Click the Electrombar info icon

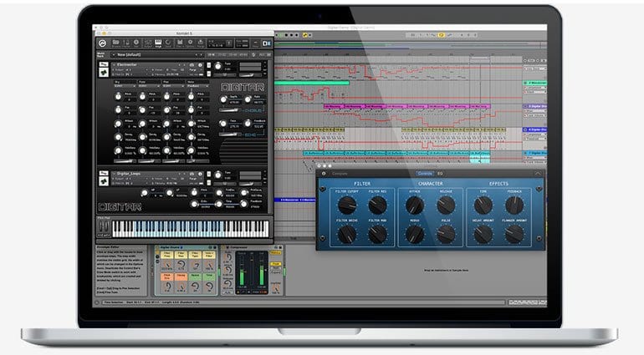point(200,65)
